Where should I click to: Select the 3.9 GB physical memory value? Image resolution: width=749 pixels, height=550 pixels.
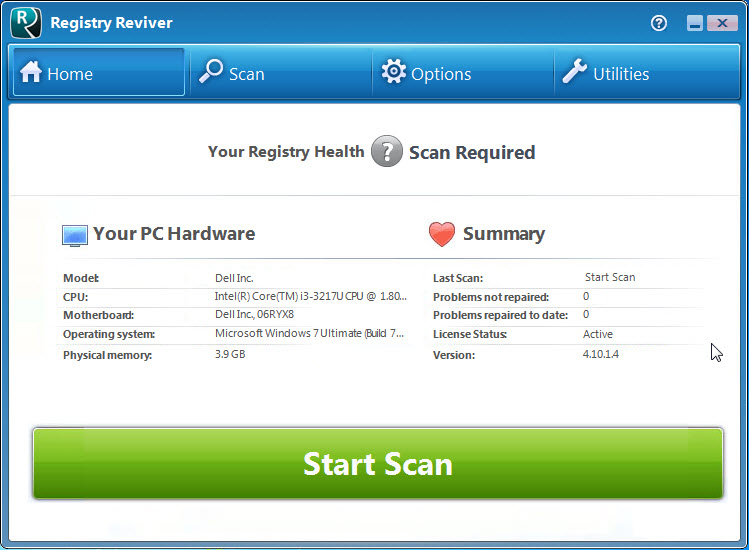(230, 354)
